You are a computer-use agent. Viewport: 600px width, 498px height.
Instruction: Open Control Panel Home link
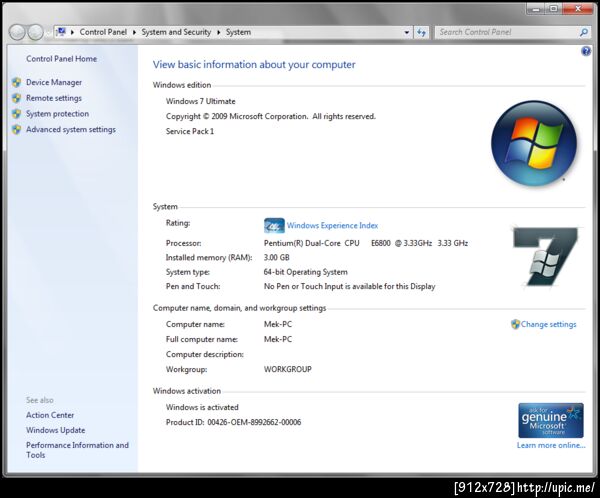pyautogui.click(x=61, y=59)
